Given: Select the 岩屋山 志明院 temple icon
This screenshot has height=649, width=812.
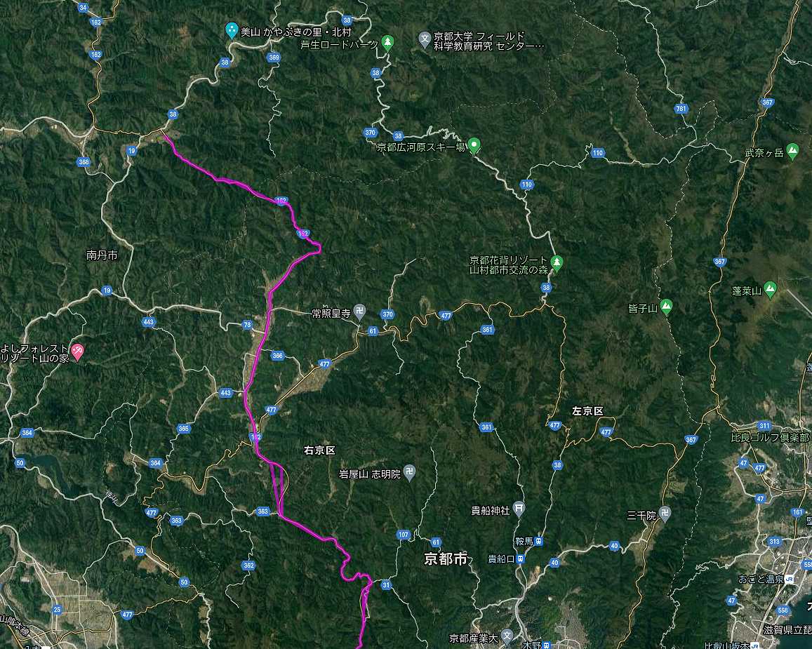Looking at the screenshot, I should coord(409,473).
